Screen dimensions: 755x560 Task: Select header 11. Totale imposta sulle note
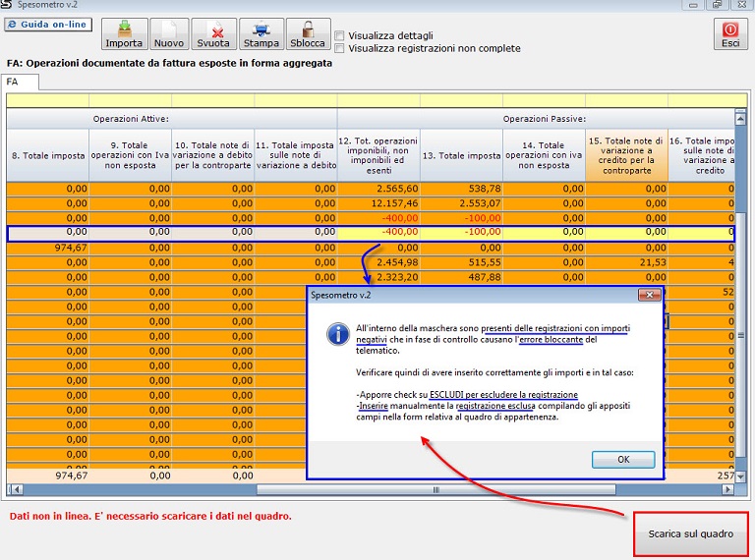tap(296, 155)
